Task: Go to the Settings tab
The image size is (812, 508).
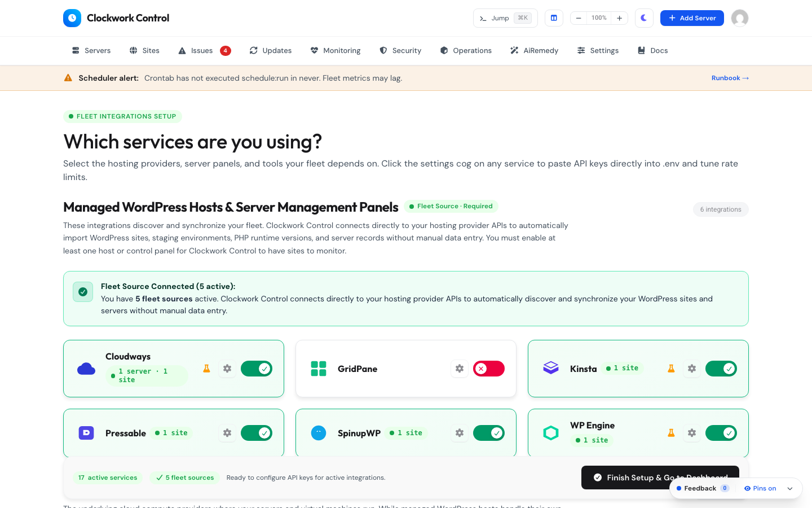Action: pyautogui.click(x=598, y=50)
